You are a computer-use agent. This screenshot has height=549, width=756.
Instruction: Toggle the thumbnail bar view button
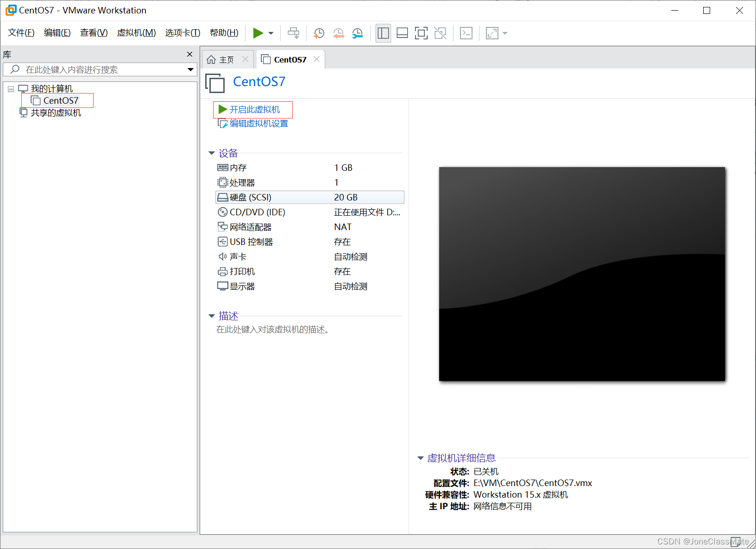click(402, 33)
